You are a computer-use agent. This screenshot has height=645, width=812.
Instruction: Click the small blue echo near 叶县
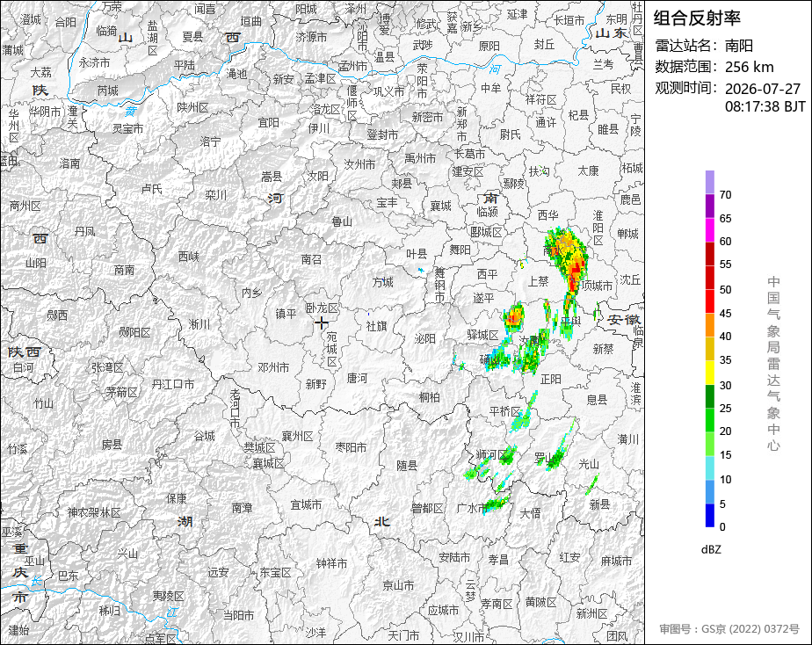[x=420, y=271]
